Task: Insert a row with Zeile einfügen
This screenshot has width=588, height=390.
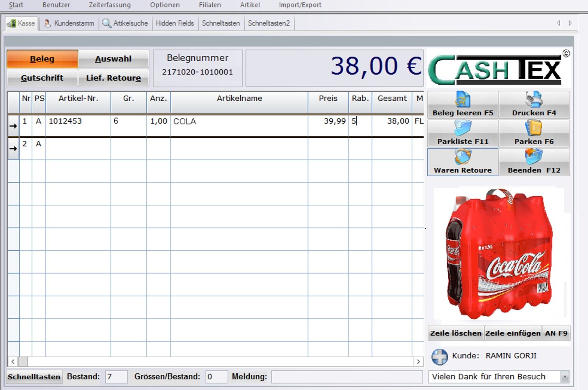Action: [513, 333]
